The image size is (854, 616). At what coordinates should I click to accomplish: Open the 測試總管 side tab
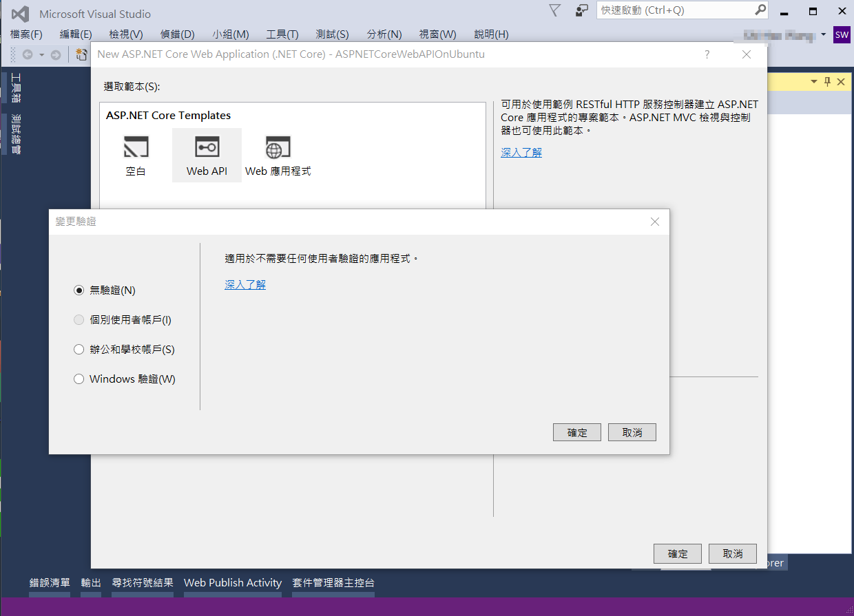click(x=16, y=134)
